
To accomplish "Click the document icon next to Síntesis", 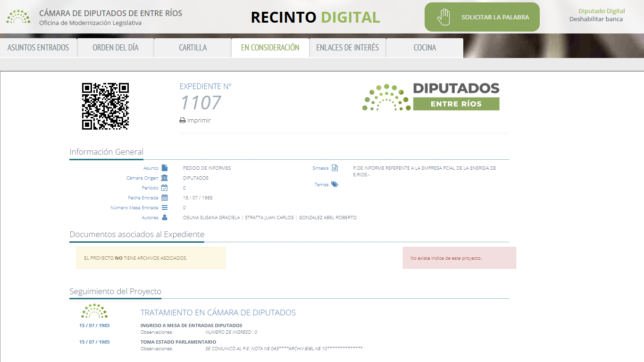I will [335, 167].
